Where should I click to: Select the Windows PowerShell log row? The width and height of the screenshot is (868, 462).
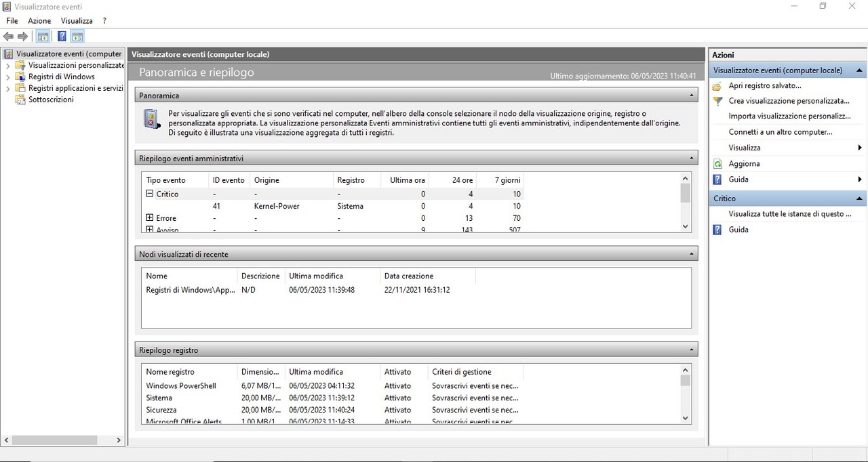[332, 386]
